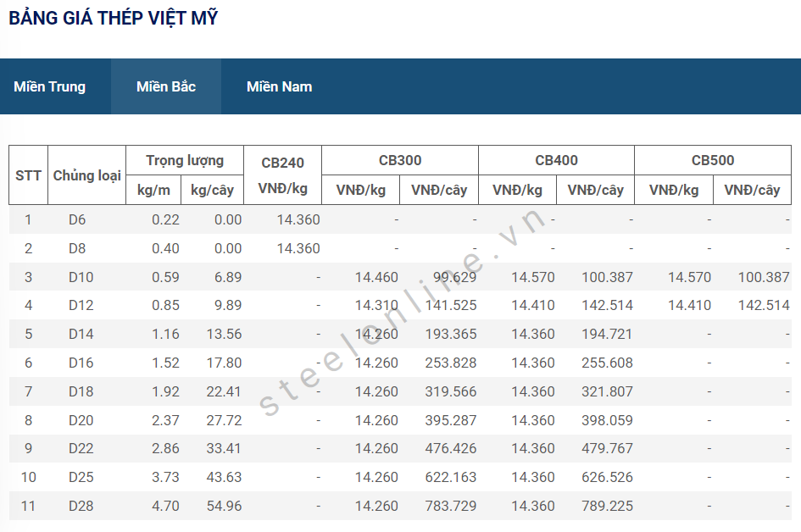Click the 479.767 value in D22 row
Image resolution: width=801 pixels, height=532 pixels.
click(608, 449)
